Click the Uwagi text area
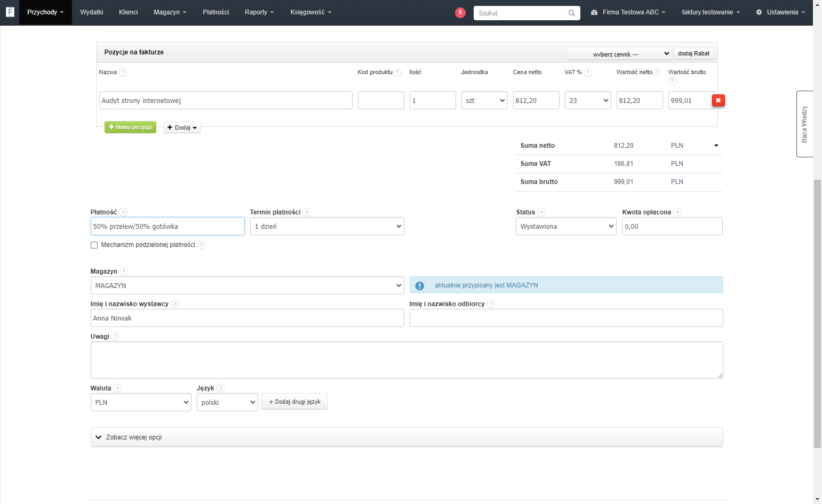The width and height of the screenshot is (822, 504). click(407, 360)
